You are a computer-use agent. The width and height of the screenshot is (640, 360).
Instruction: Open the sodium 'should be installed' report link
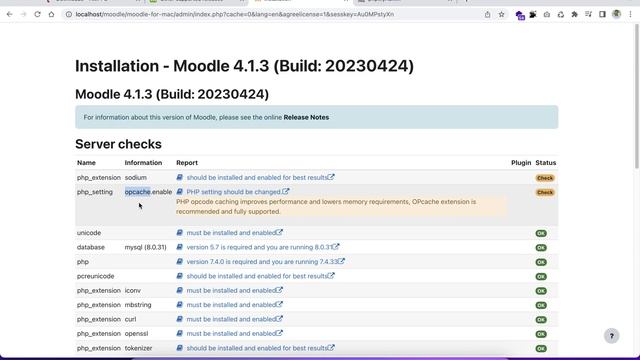(260, 178)
